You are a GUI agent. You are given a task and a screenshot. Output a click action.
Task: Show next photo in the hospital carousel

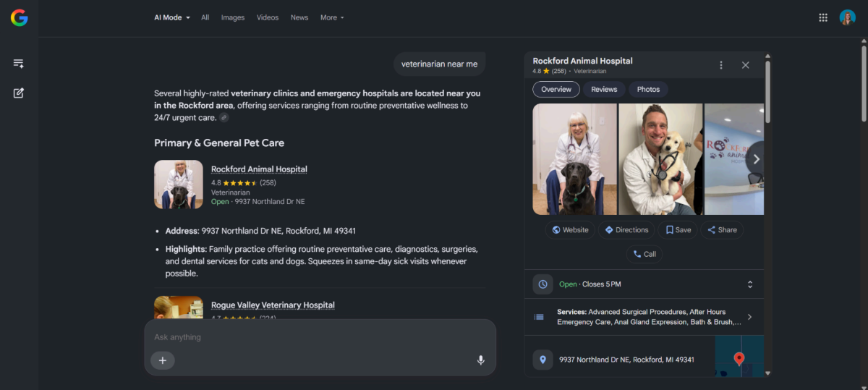click(x=756, y=159)
